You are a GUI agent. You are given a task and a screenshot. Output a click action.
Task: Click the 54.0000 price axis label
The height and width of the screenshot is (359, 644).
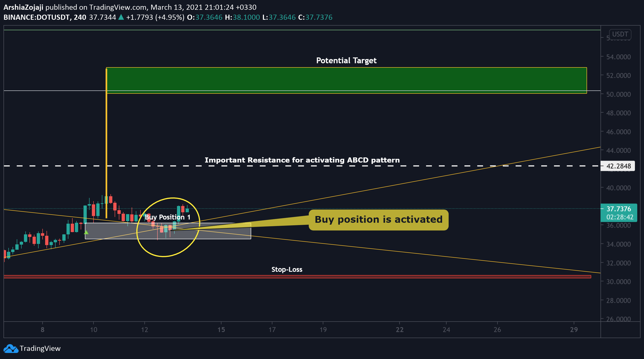(x=618, y=57)
